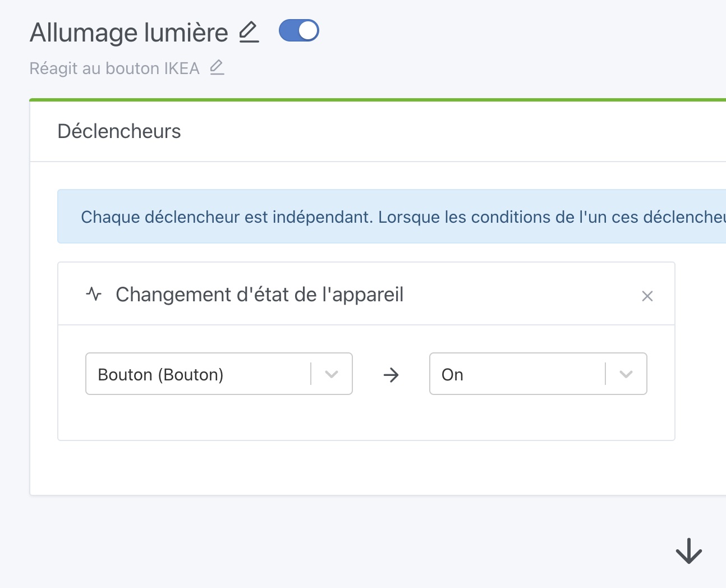The height and width of the screenshot is (588, 726).
Task: Disable the Allumage lumière scene switch
Action: pos(299,31)
